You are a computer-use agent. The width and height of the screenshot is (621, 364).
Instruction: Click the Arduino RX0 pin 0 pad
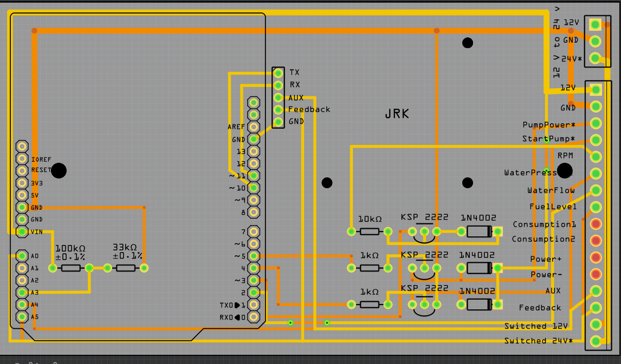click(253, 317)
